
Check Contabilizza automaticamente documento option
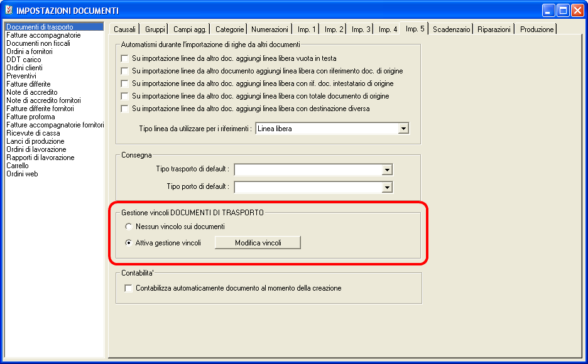click(x=128, y=288)
